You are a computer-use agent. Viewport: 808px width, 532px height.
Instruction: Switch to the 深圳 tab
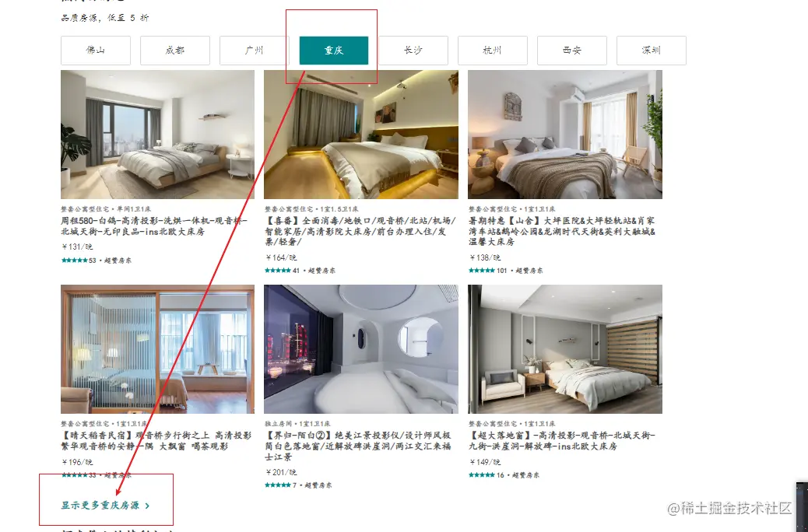click(x=651, y=51)
